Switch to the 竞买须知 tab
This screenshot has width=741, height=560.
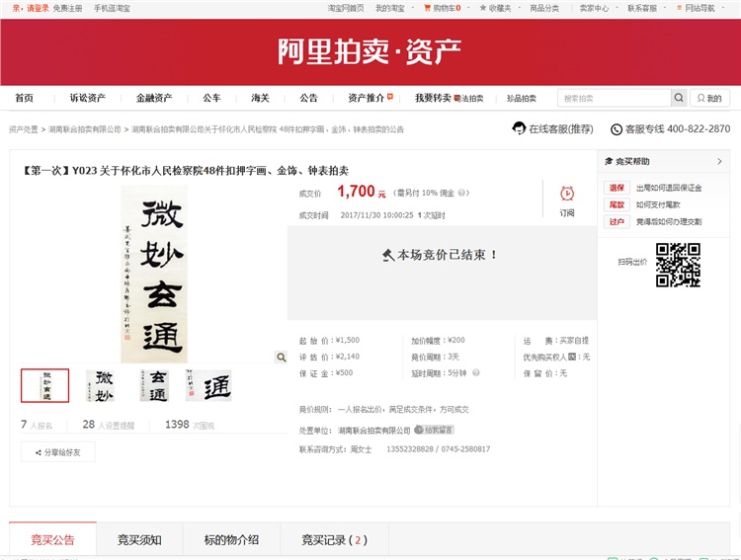point(139,540)
